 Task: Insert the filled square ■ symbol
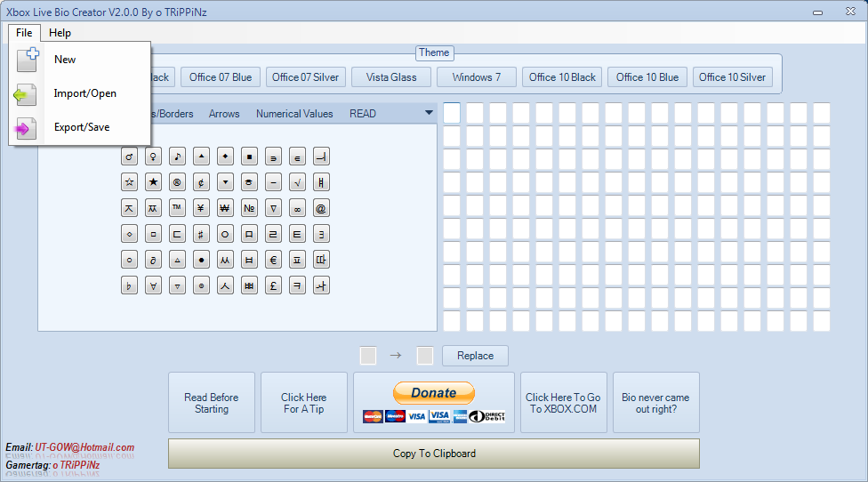(249, 157)
